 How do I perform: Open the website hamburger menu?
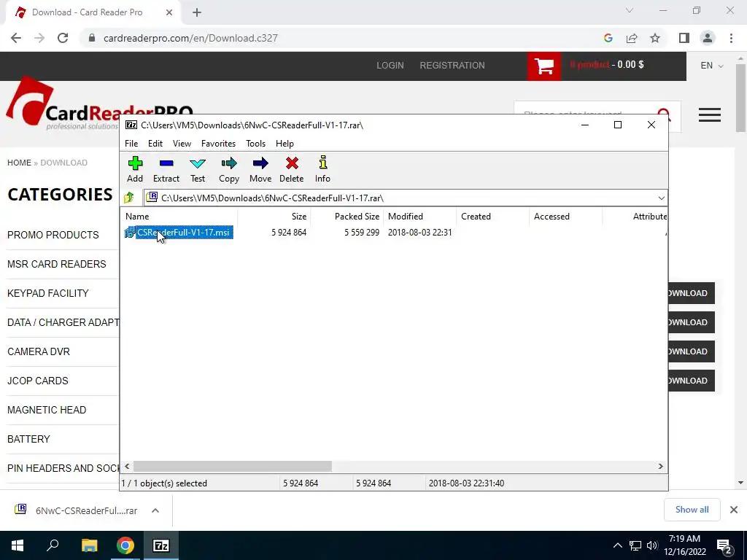pos(709,114)
